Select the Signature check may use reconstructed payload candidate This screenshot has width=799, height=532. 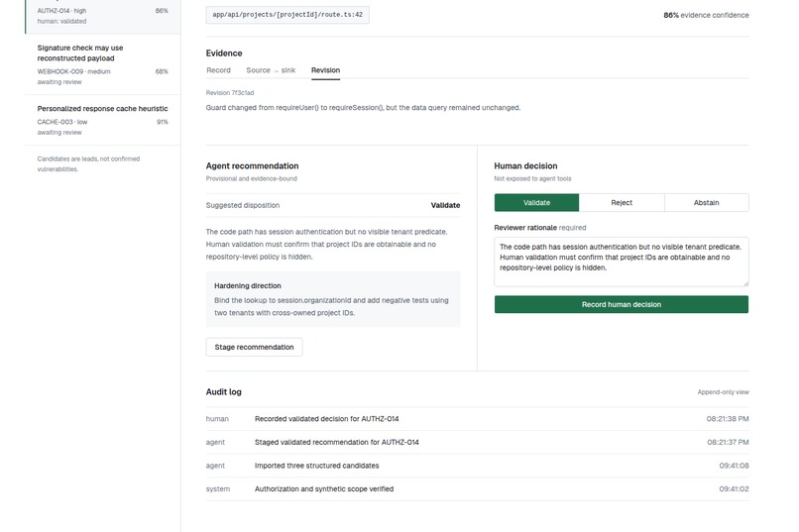102,64
